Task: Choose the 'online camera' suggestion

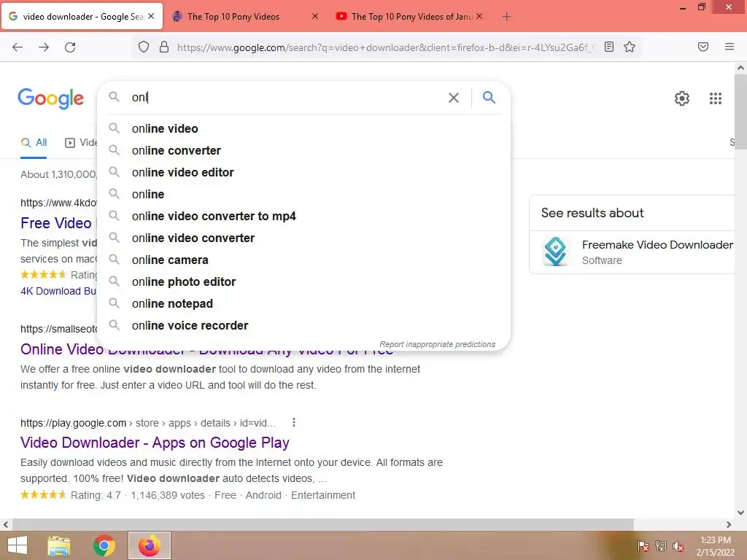Action: pos(304,260)
